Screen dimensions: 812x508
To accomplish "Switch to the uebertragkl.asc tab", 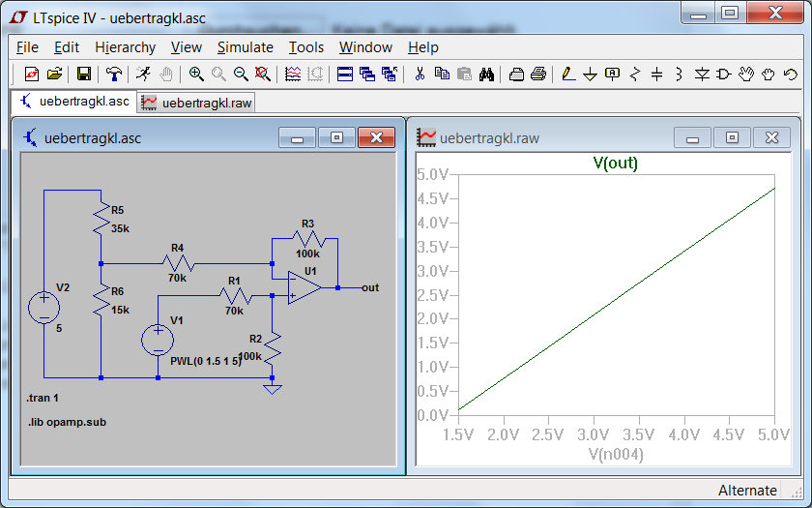I will point(74,101).
